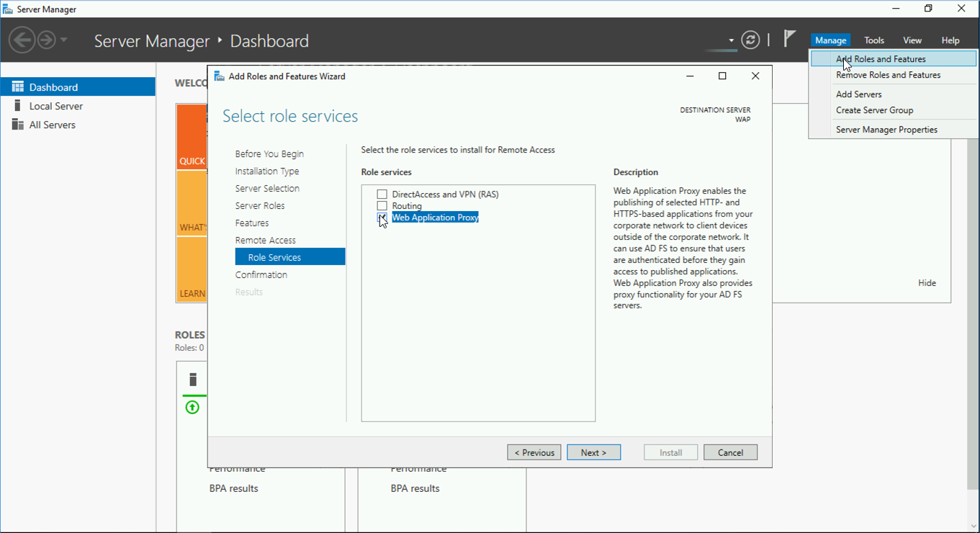The image size is (980, 533).
Task: Click the All Servers icon in sidebar
Action: click(x=18, y=125)
